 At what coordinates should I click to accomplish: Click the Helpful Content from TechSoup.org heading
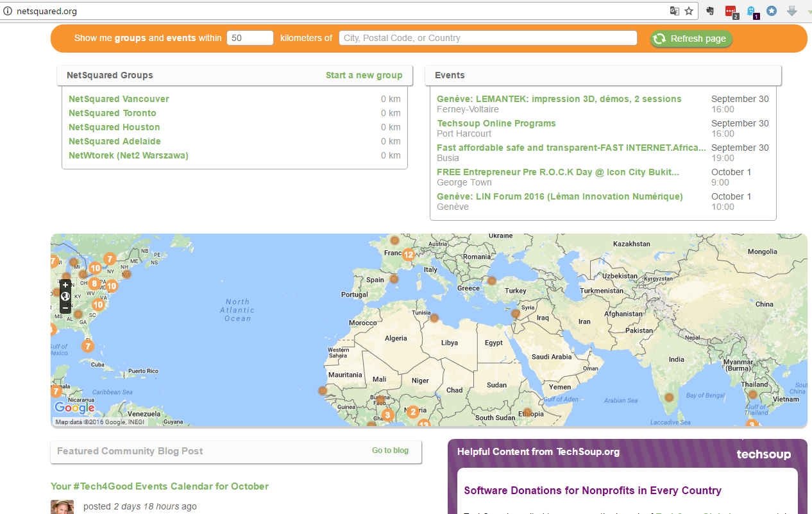pyautogui.click(x=539, y=452)
